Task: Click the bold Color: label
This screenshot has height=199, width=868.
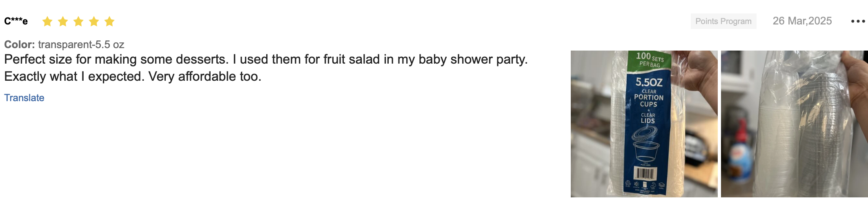Action: (19, 44)
